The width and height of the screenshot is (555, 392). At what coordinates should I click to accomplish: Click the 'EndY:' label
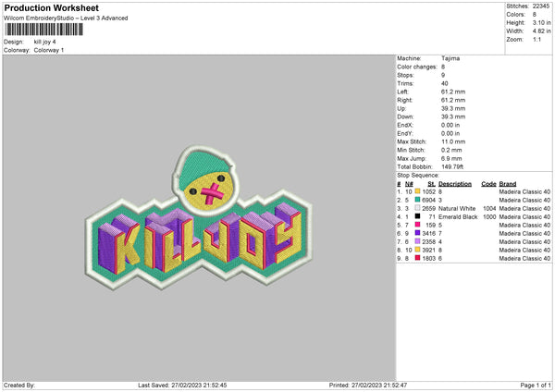pyautogui.click(x=405, y=133)
